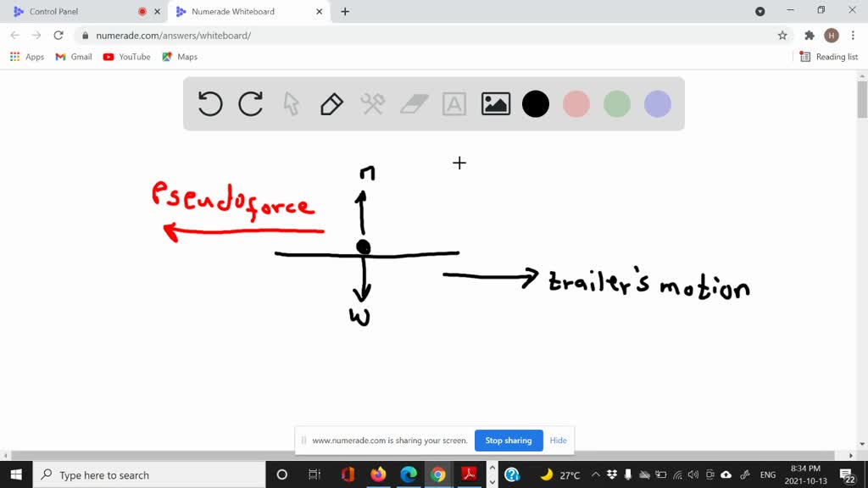Screen dimensions: 868x488
Task: Click the undo arrow in whiteboard toolbar
Action: click(210, 103)
